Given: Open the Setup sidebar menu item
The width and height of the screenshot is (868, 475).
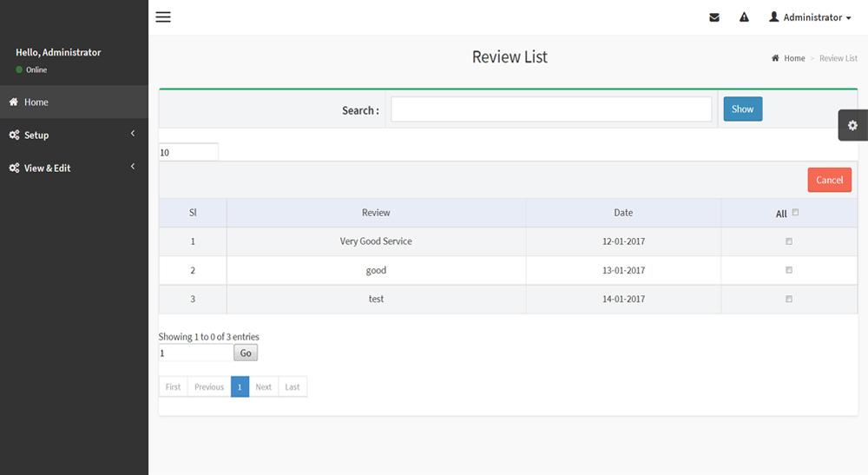Looking at the screenshot, I should coord(74,135).
